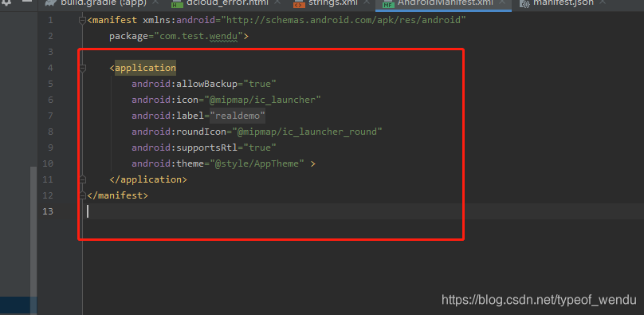Click the xmlns:android schema URL string
This screenshot has width=644, height=315.
click(344, 20)
